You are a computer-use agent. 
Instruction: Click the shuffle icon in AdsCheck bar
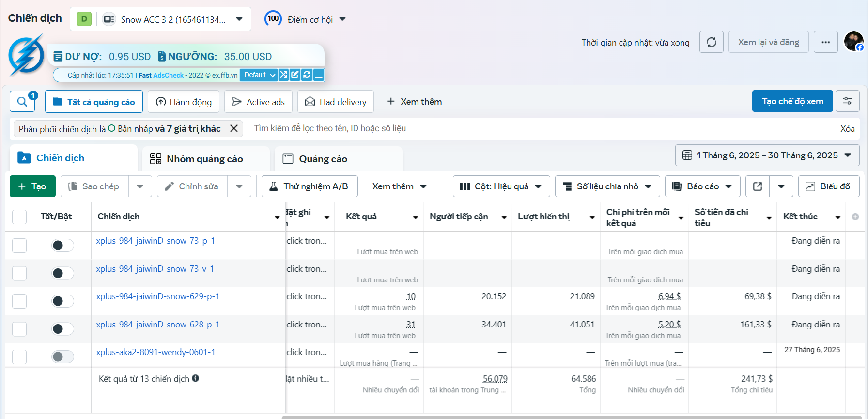[283, 75]
